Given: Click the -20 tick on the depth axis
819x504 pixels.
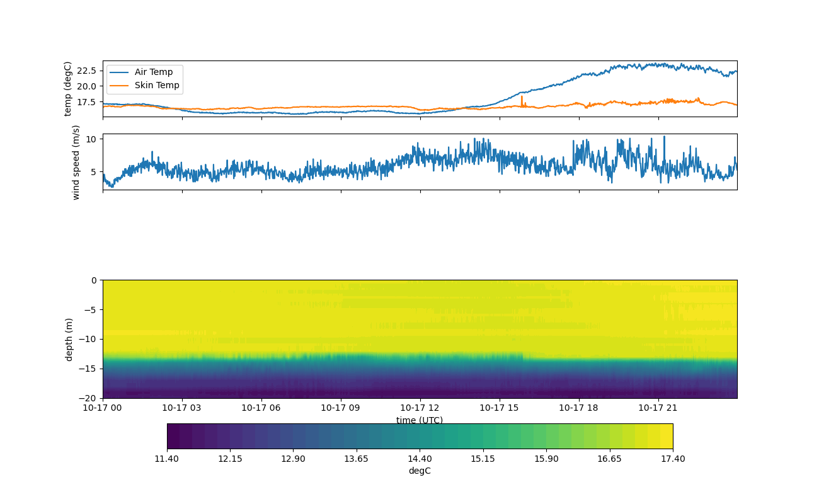Looking at the screenshot, I should [89, 398].
